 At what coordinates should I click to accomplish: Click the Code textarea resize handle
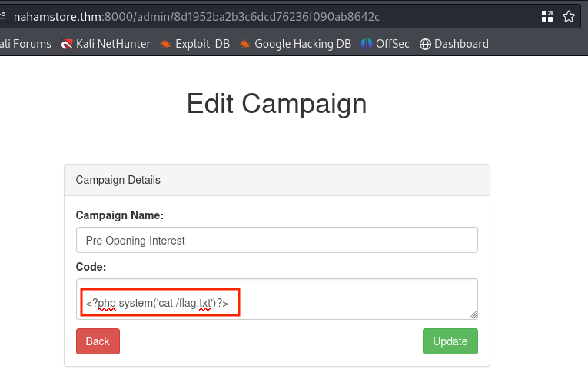473,315
